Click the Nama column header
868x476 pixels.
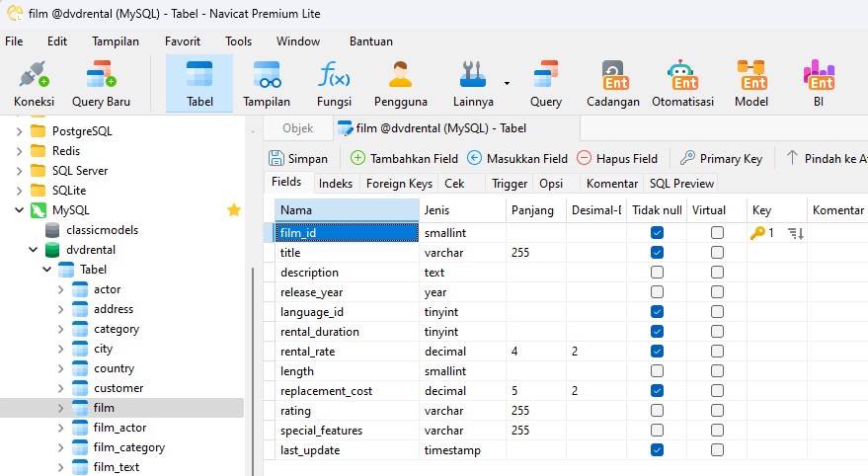(x=347, y=210)
